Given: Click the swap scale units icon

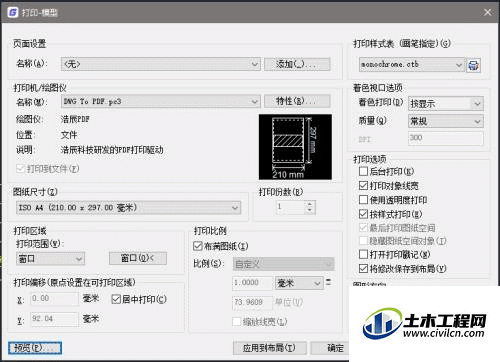Looking at the screenshot, I should tap(328, 282).
